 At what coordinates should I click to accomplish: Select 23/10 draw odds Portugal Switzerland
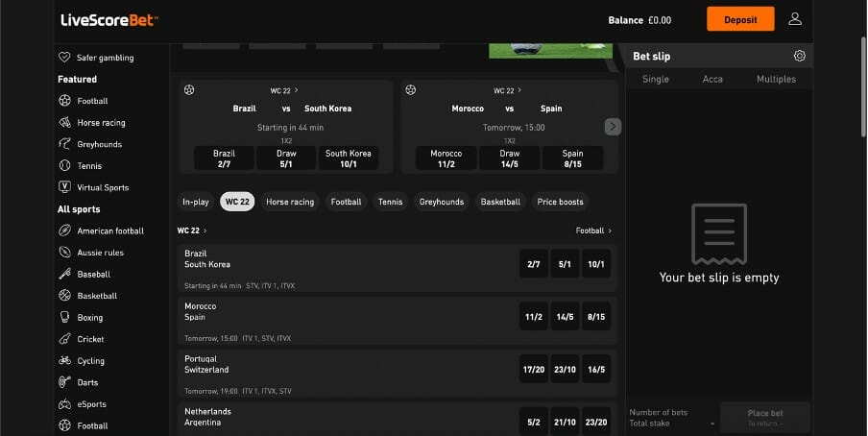coord(565,369)
